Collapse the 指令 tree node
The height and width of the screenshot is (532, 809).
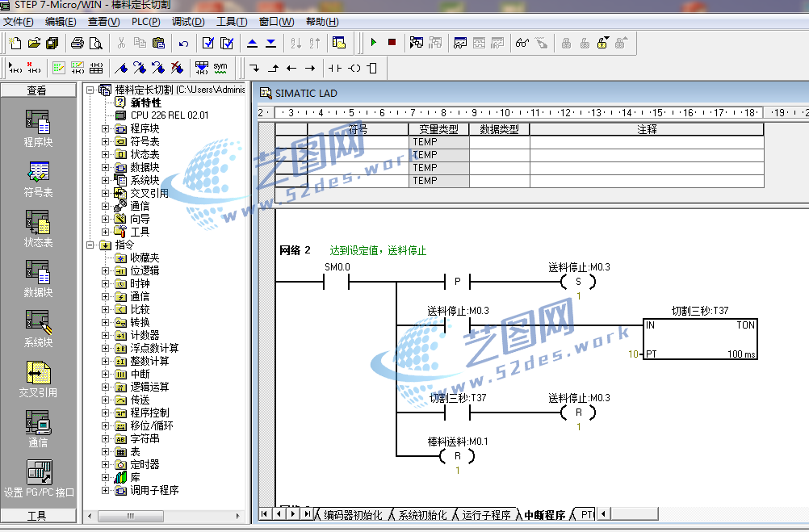click(90, 245)
